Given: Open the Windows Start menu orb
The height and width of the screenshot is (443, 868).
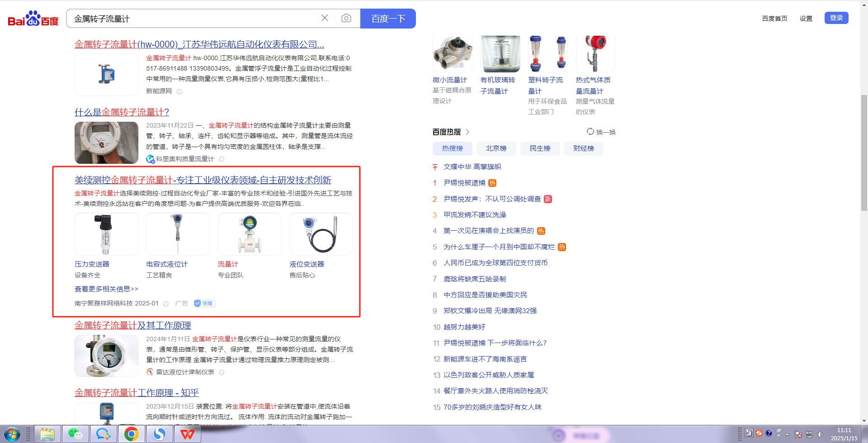Looking at the screenshot, I should pos(12,434).
